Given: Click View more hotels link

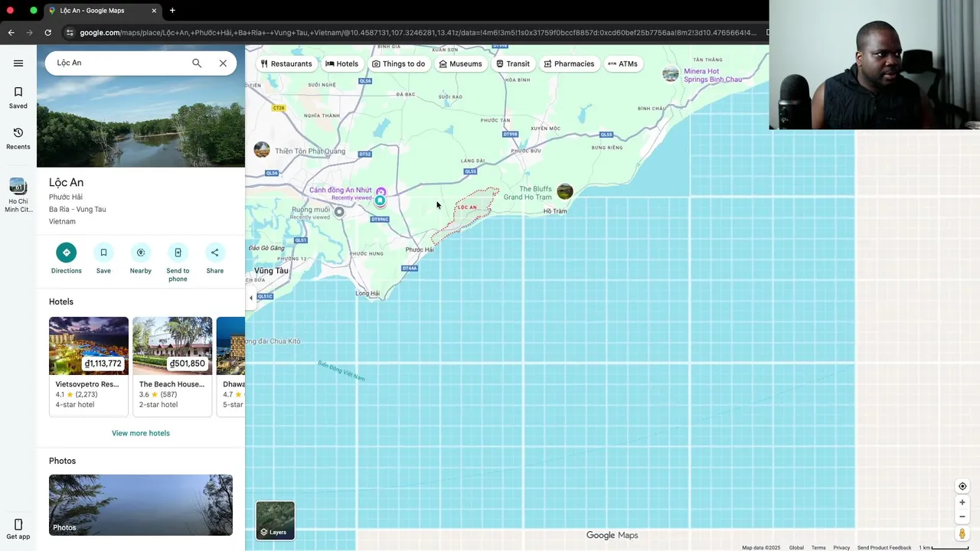Looking at the screenshot, I should pos(141,433).
